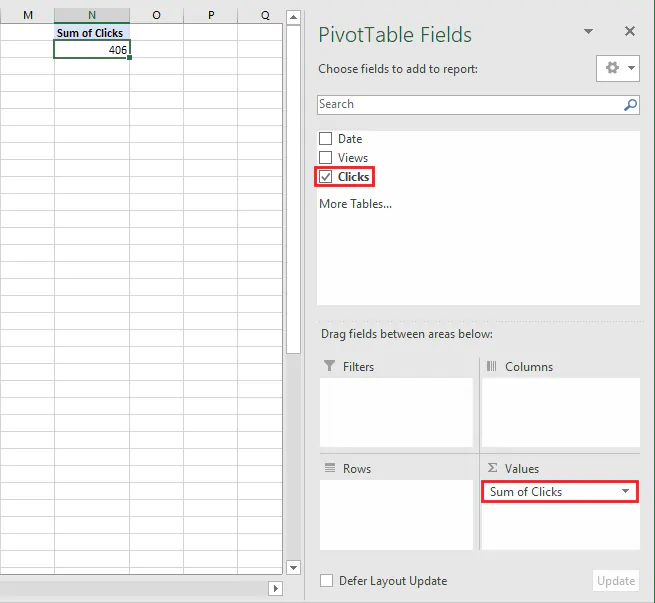Click the Update button
This screenshot has width=655, height=603.
[616, 580]
